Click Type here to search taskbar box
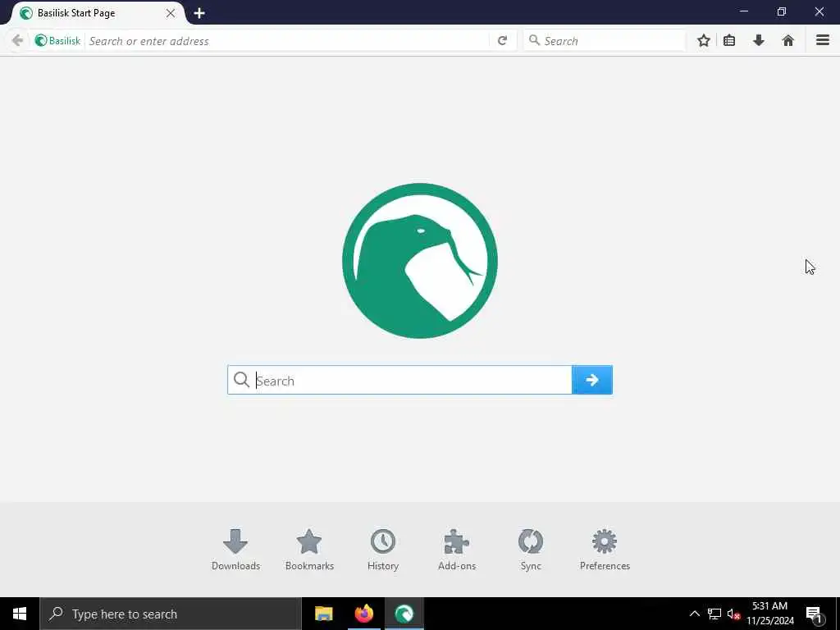Viewport: 840px width, 630px height. 171,614
